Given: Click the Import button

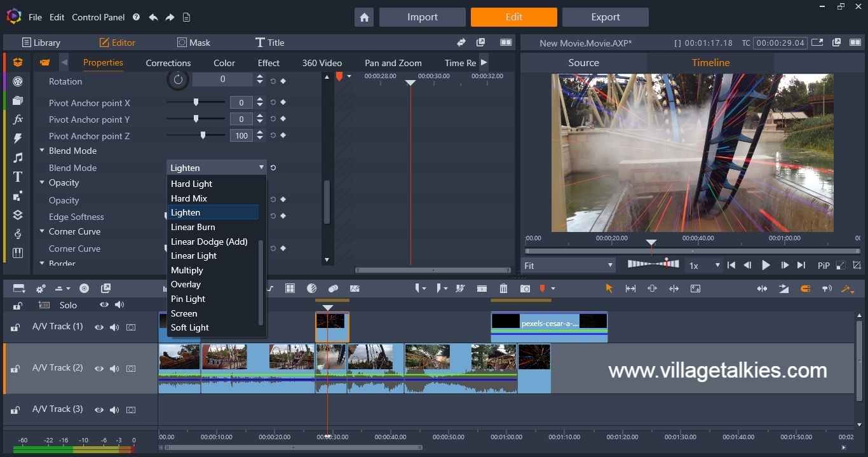Looking at the screenshot, I should 422,17.
